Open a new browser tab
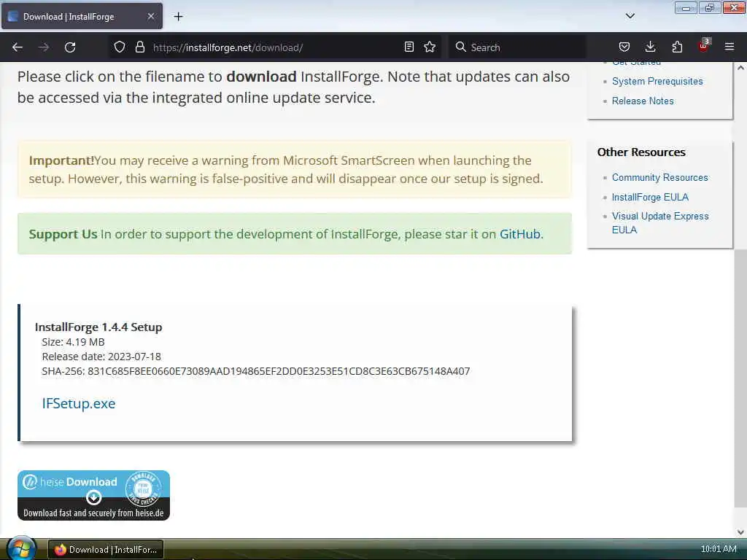Viewport: 747px width, 560px height. point(178,17)
